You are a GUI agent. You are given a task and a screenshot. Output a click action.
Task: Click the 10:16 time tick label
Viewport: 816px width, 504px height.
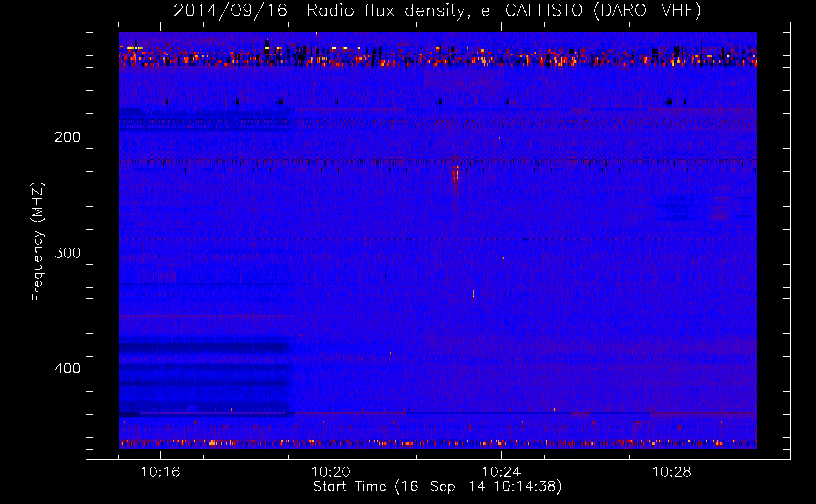click(x=160, y=472)
